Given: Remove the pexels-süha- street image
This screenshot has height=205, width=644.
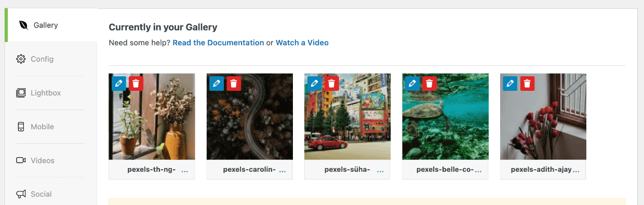Looking at the screenshot, I should click(x=332, y=83).
